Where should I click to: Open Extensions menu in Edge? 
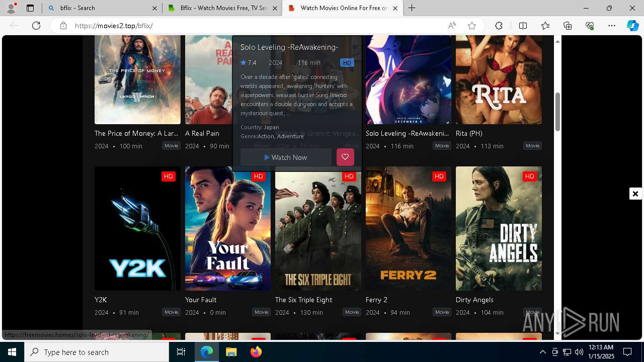pos(499,26)
